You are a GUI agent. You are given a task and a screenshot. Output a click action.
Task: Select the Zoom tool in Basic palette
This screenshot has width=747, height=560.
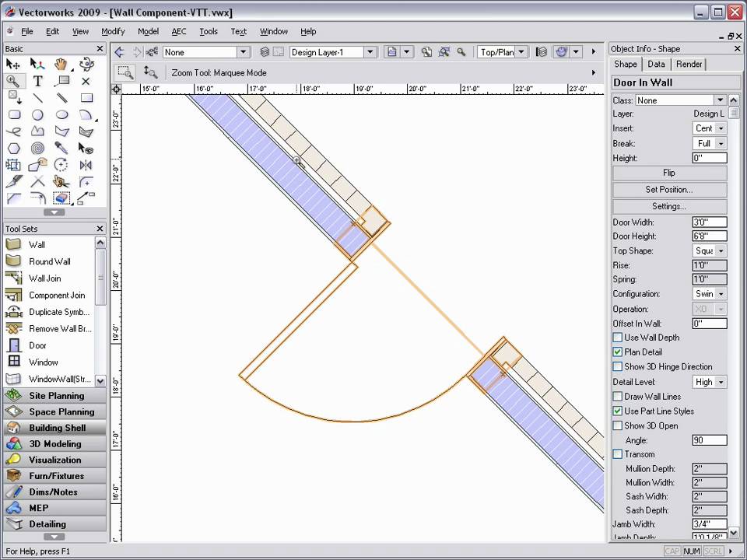(13, 81)
